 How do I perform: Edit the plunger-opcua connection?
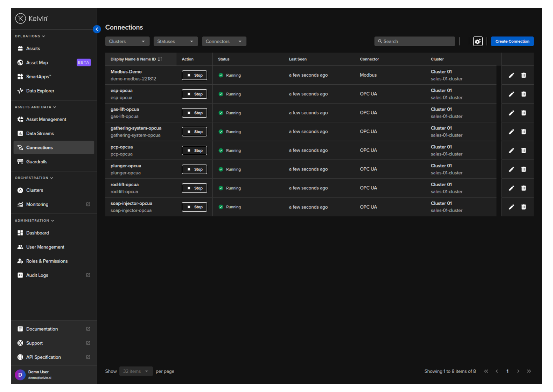point(511,169)
